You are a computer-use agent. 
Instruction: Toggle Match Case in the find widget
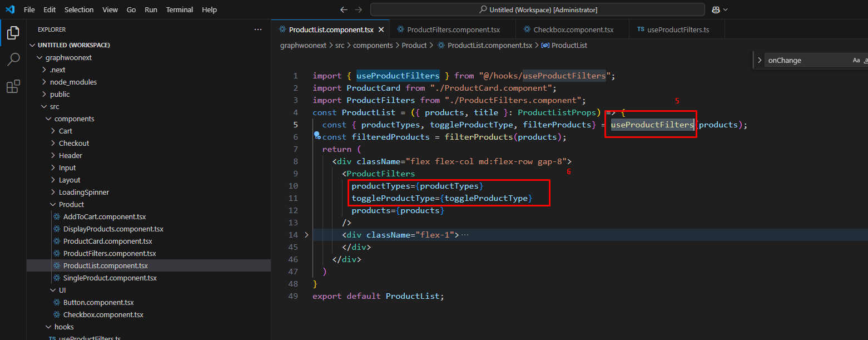tap(856, 60)
